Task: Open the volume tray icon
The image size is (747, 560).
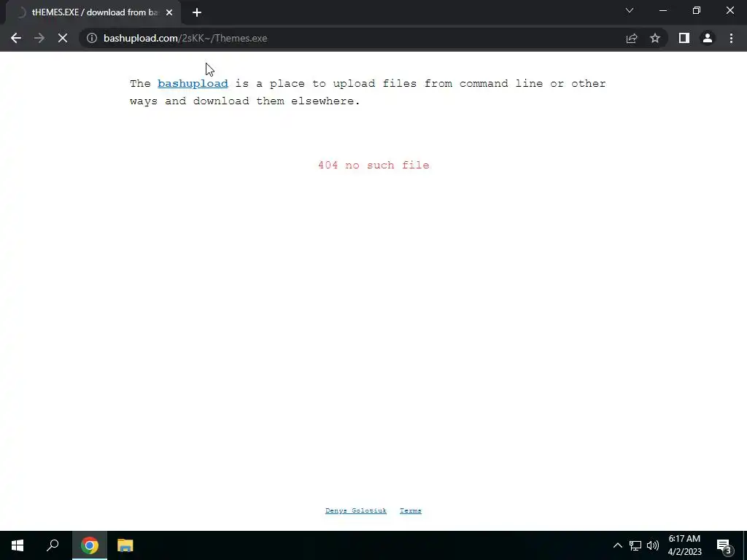Action: pos(653,545)
